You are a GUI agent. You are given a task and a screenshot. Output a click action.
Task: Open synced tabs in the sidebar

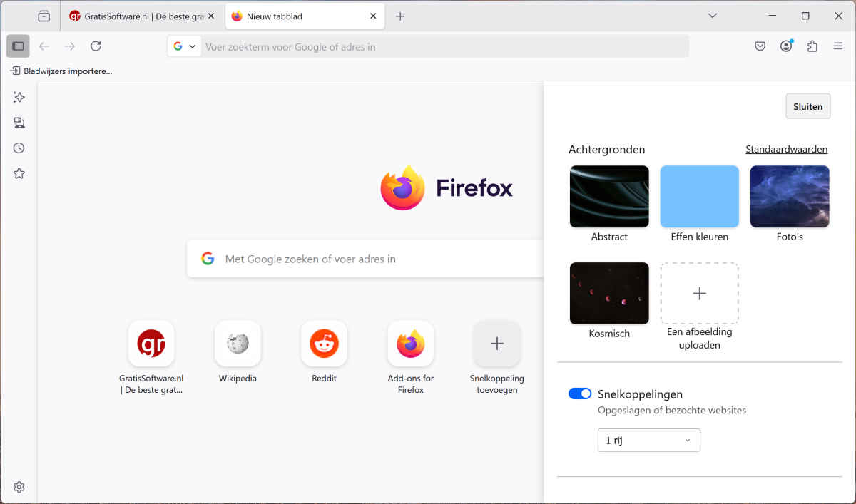[x=19, y=123]
